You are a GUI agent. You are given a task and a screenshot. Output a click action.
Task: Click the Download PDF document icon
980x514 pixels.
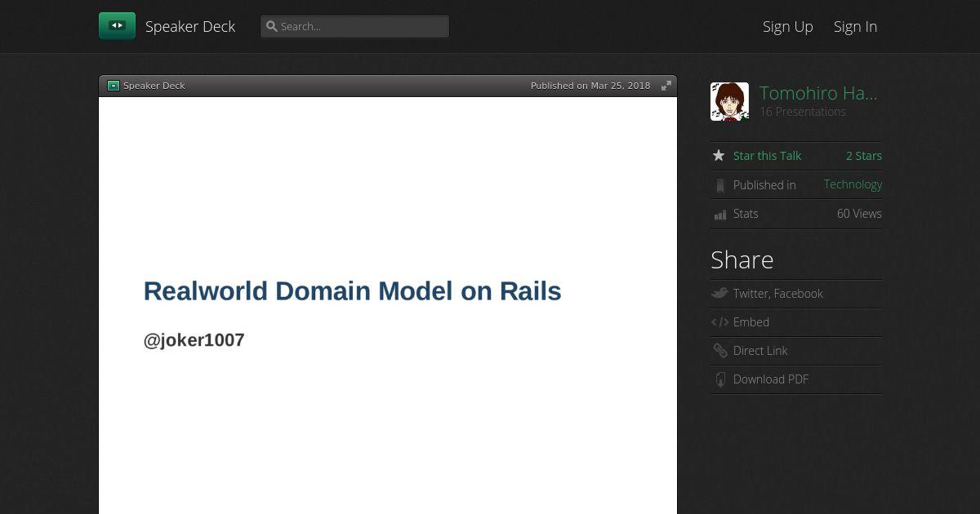[719, 379]
